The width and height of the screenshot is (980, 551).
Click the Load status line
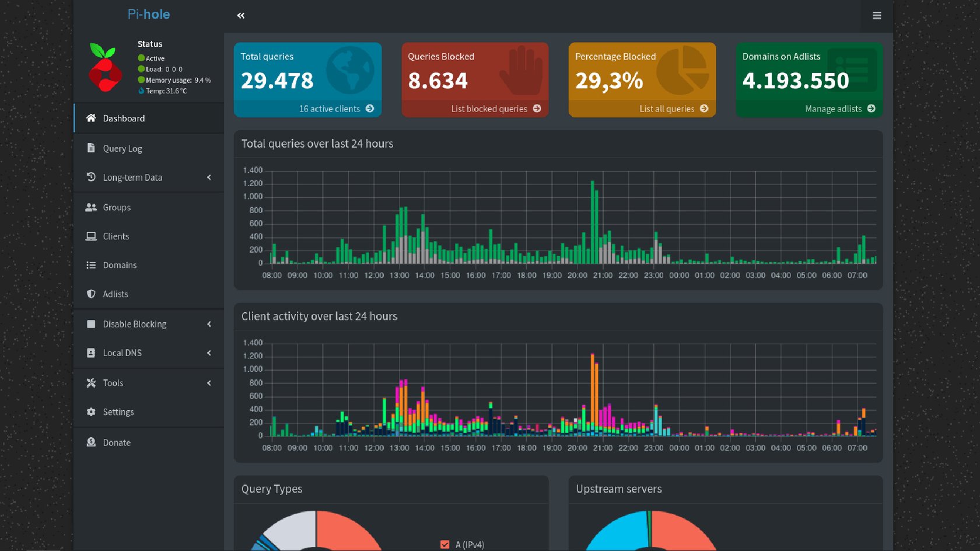click(160, 69)
